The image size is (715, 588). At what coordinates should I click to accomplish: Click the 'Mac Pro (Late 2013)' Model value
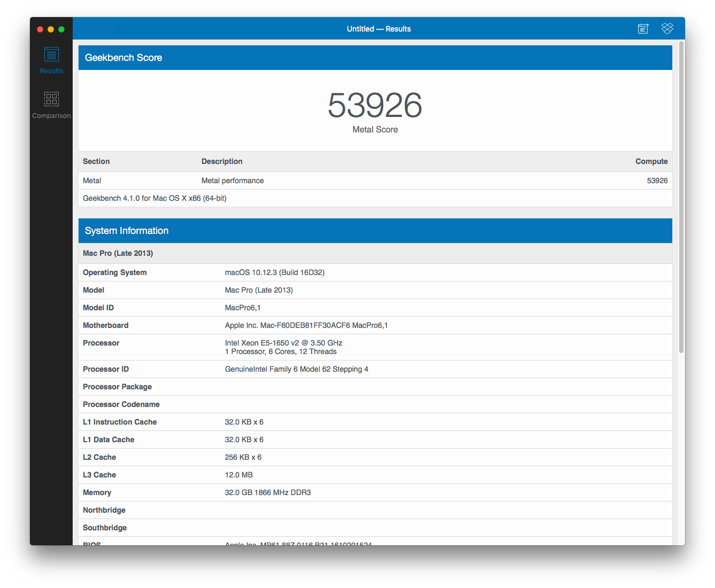259,290
